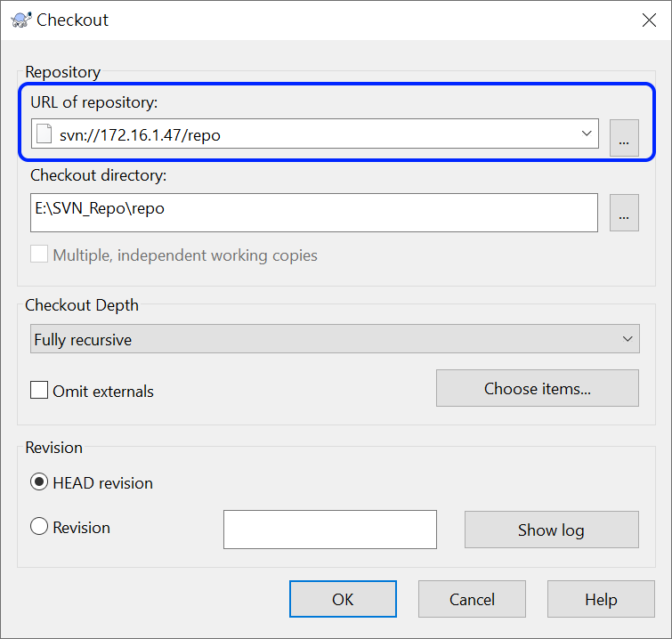Screen dimensions: 672x639
Task: Click the Choose items... button
Action: click(x=538, y=388)
